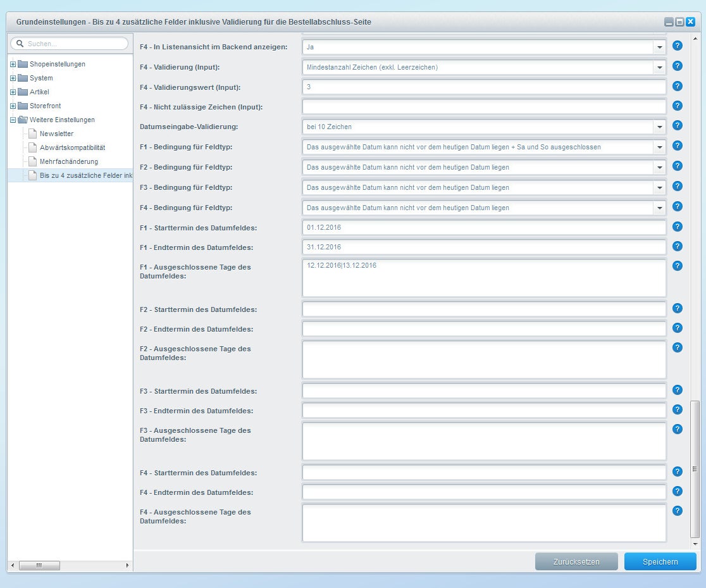Expand the Storefront folder
This screenshot has height=588, width=706.
point(13,106)
